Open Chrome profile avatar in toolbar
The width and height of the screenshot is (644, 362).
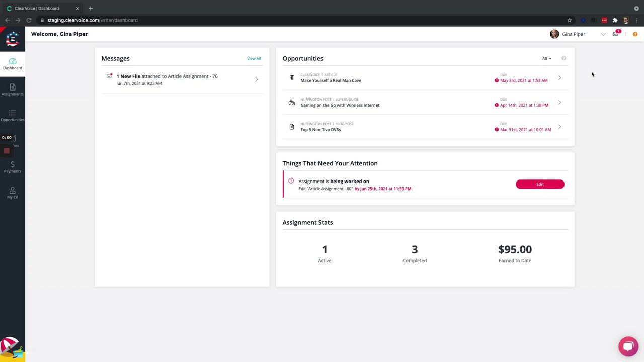626,20
